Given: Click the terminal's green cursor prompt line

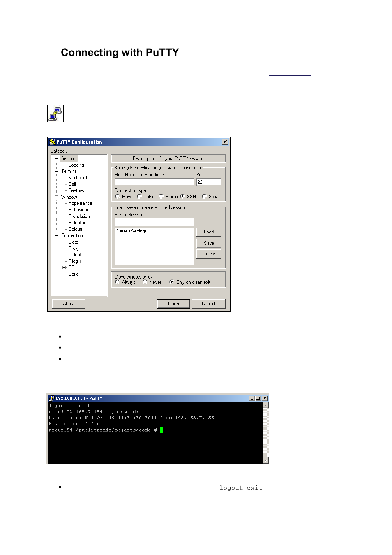Looking at the screenshot, I should [161, 430].
